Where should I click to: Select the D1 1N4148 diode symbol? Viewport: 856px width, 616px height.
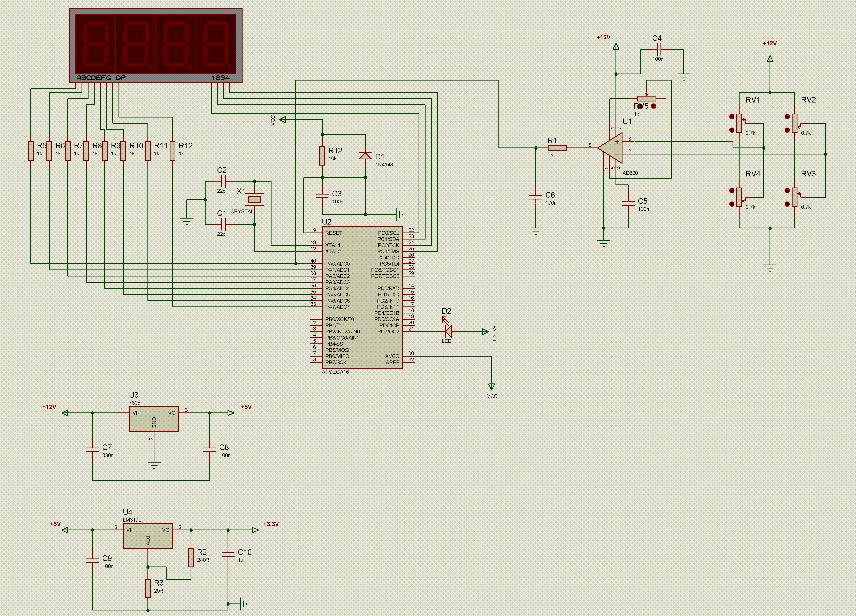365,155
